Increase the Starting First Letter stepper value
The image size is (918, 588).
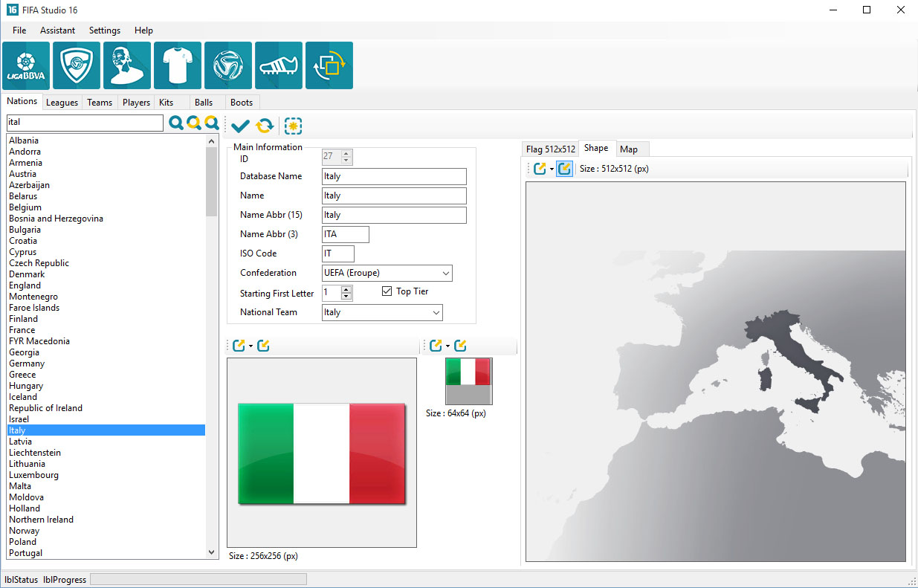pos(347,289)
